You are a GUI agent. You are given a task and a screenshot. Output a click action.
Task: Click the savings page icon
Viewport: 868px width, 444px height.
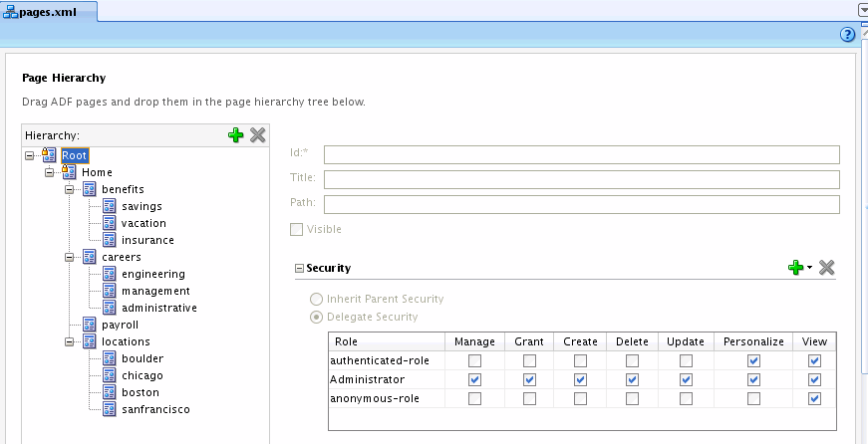point(109,206)
